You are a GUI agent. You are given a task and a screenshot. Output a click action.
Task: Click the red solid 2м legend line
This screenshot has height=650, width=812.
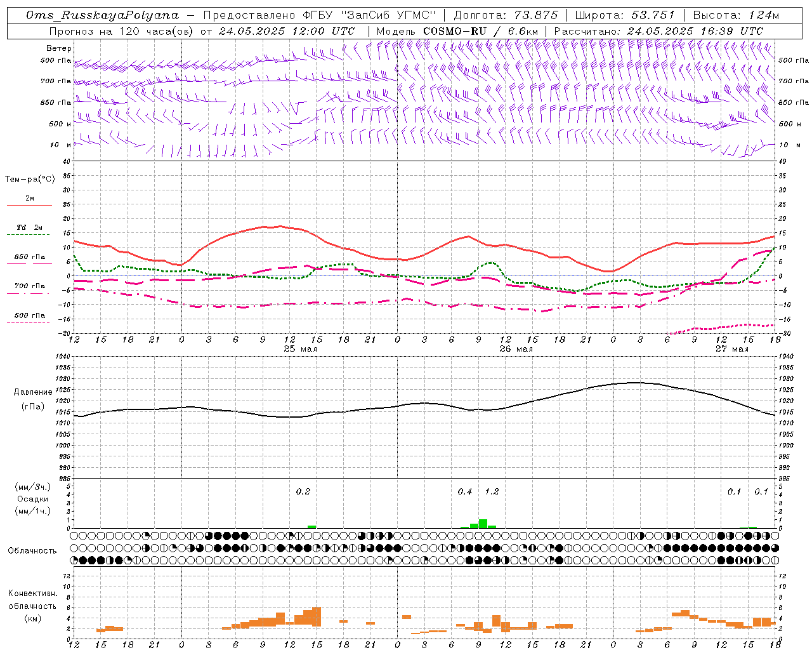click(29, 205)
